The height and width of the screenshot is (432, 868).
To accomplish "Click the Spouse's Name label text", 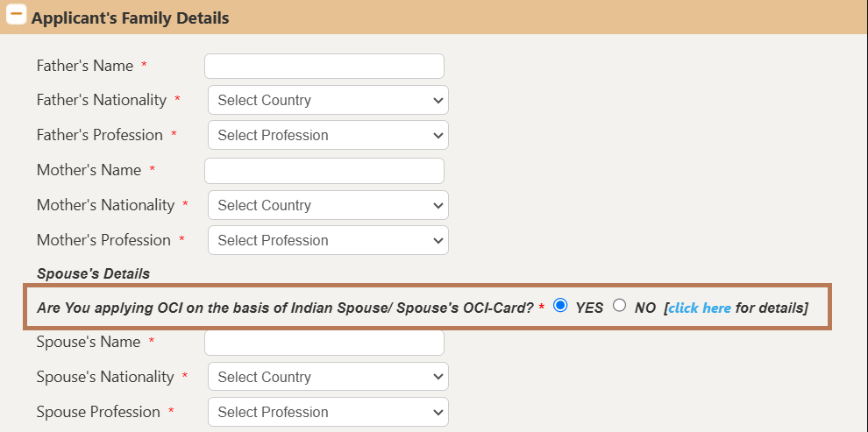I will (x=88, y=342).
